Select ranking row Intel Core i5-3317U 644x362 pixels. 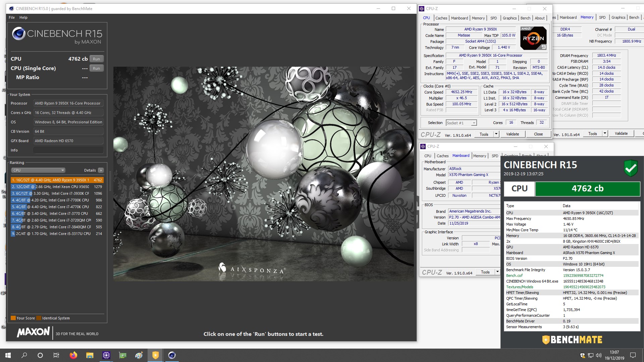[x=57, y=234]
